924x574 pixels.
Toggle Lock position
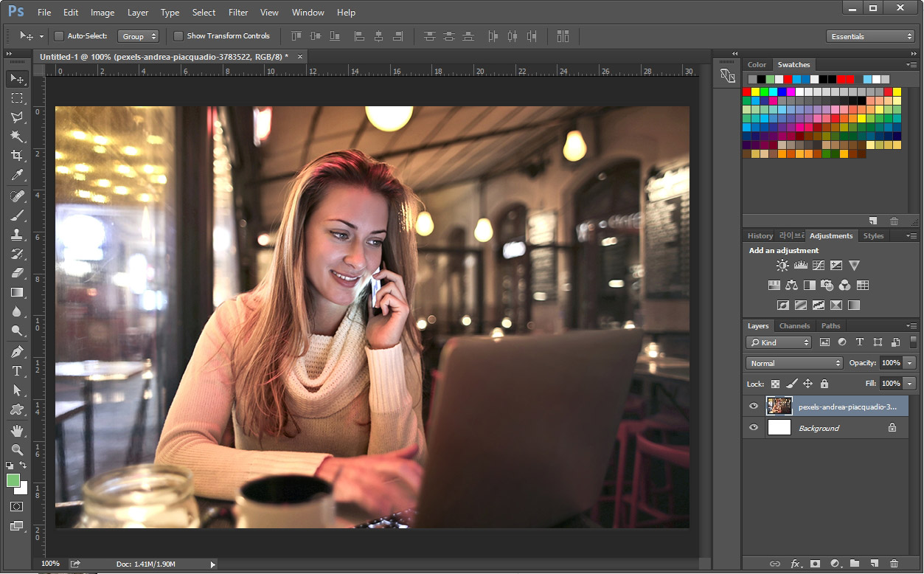(807, 384)
